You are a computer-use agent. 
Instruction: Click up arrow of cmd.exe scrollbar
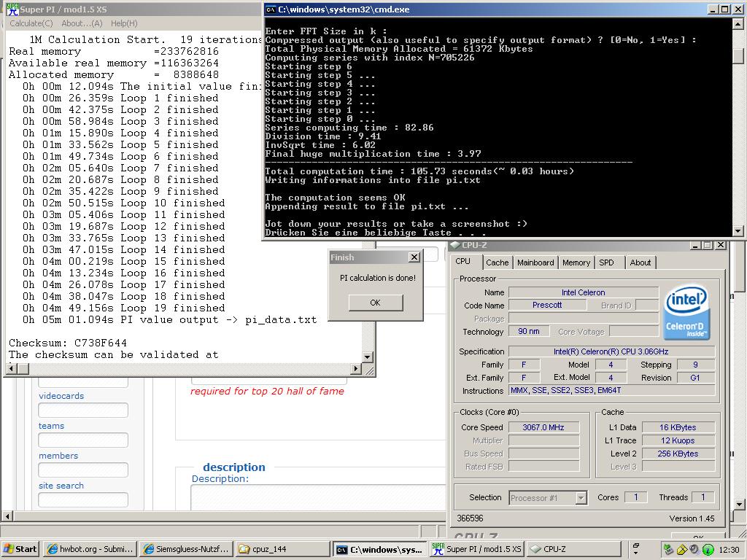pyautogui.click(x=738, y=23)
